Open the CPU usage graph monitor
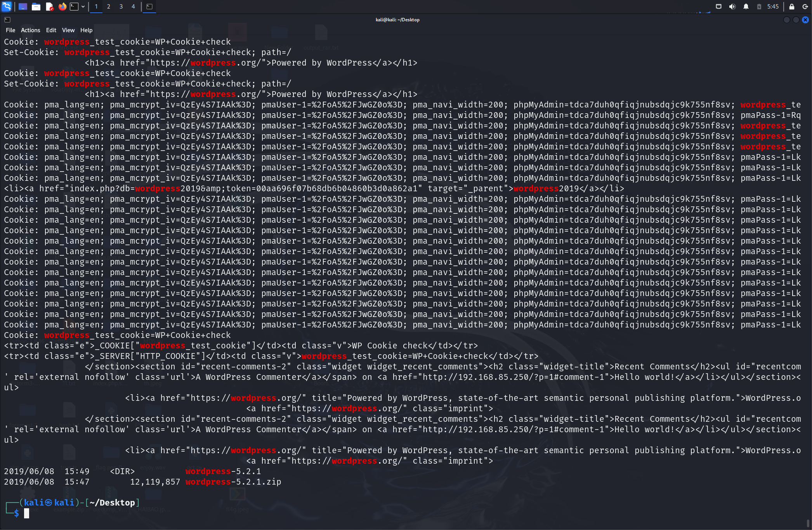812x530 pixels. [x=689, y=8]
